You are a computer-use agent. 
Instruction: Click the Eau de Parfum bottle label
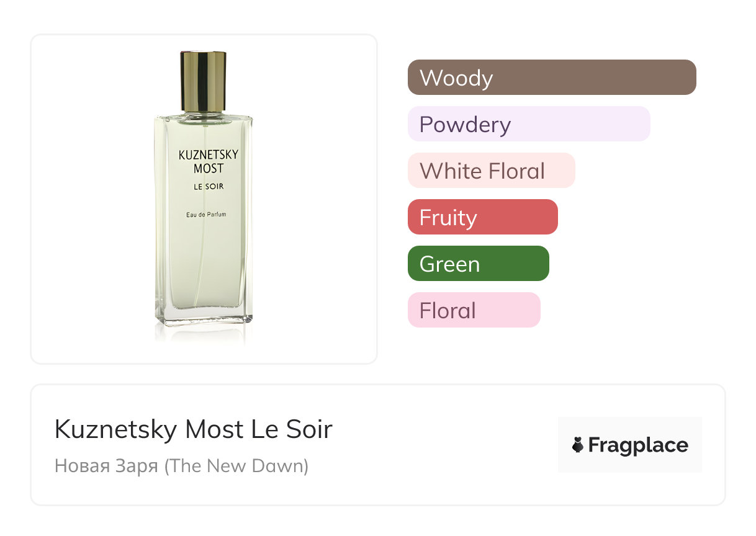pos(206,215)
